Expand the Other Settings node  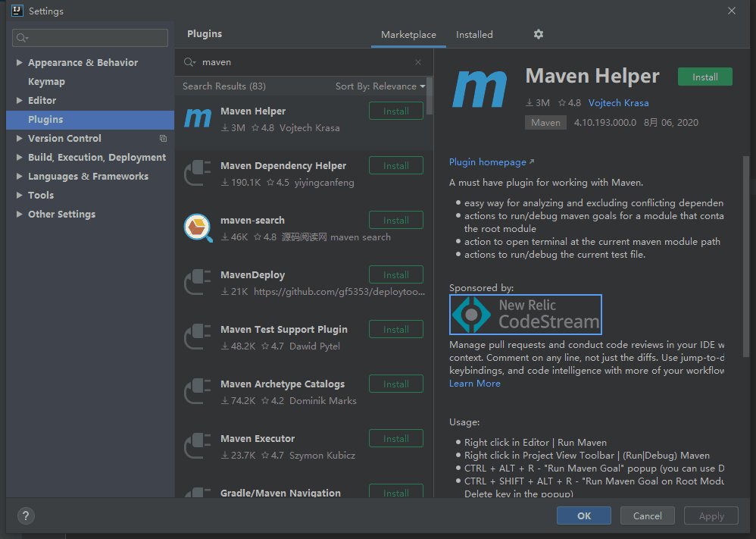click(x=19, y=215)
